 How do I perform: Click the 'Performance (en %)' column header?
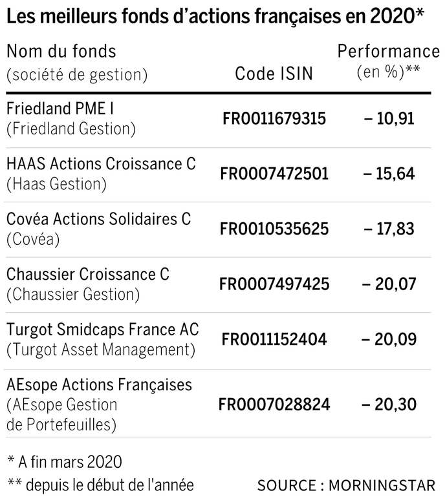pyautogui.click(x=388, y=61)
